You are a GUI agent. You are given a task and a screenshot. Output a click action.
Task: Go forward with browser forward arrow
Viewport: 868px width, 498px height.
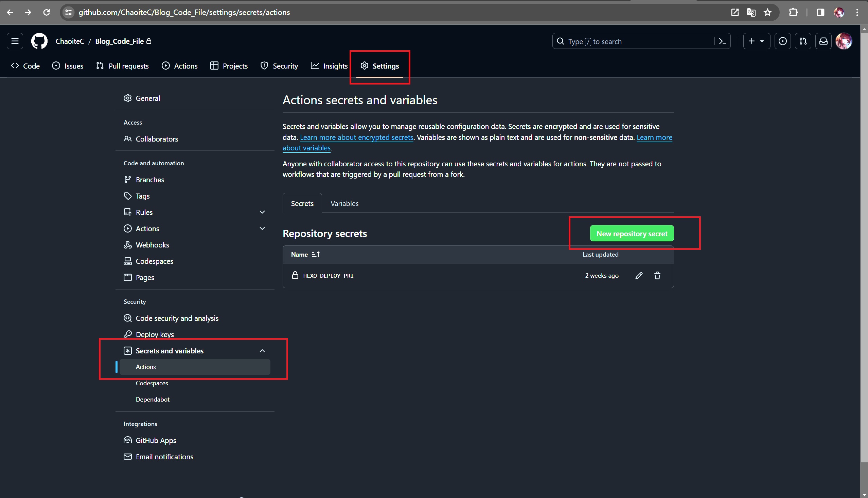[x=28, y=12]
